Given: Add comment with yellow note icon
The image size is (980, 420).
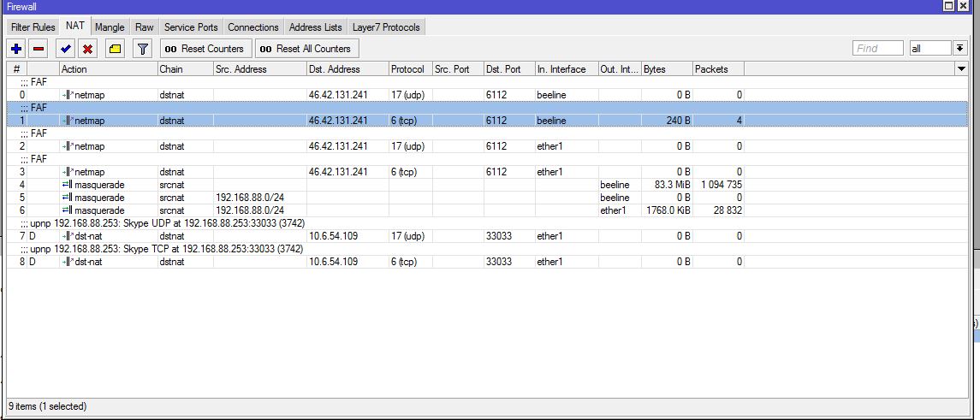Looking at the screenshot, I should coord(115,49).
